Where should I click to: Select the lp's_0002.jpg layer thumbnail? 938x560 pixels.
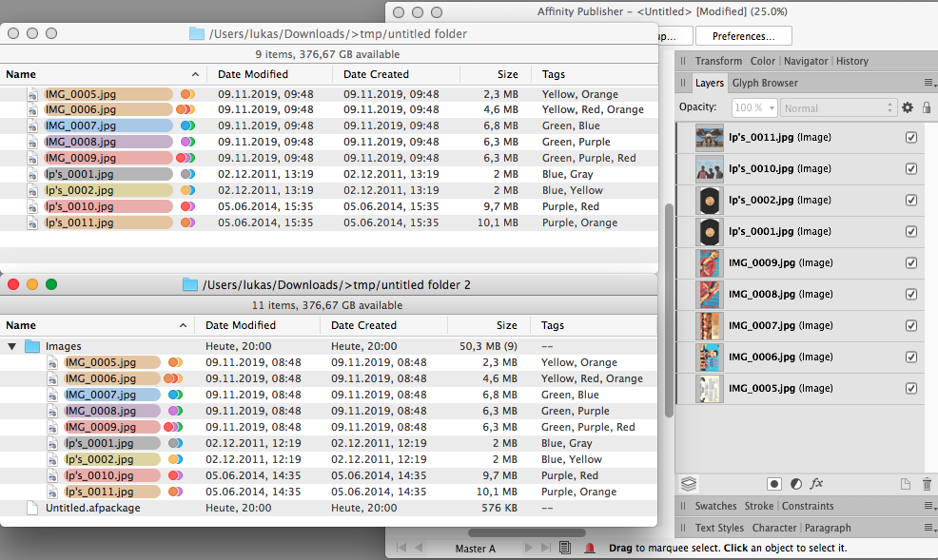(709, 200)
